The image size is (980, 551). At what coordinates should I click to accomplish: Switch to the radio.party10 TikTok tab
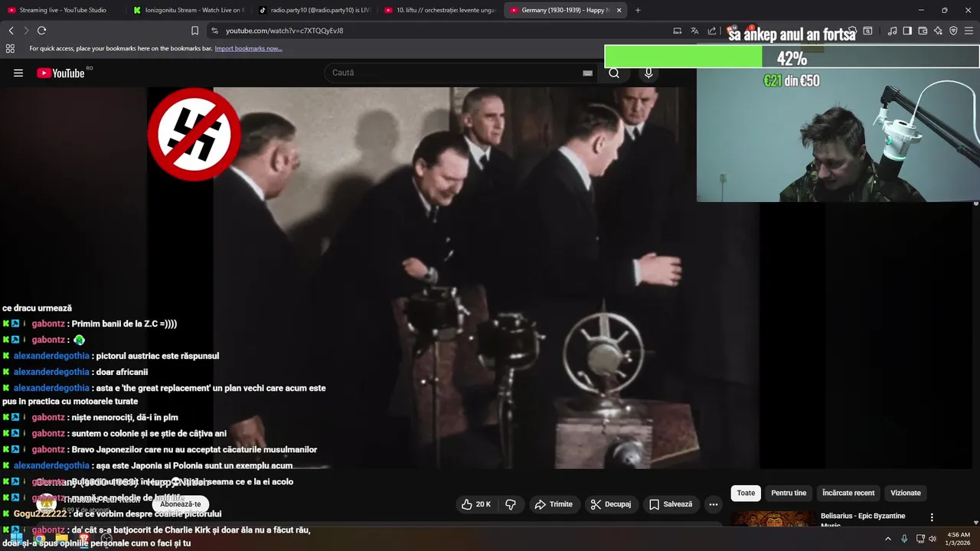point(314,10)
